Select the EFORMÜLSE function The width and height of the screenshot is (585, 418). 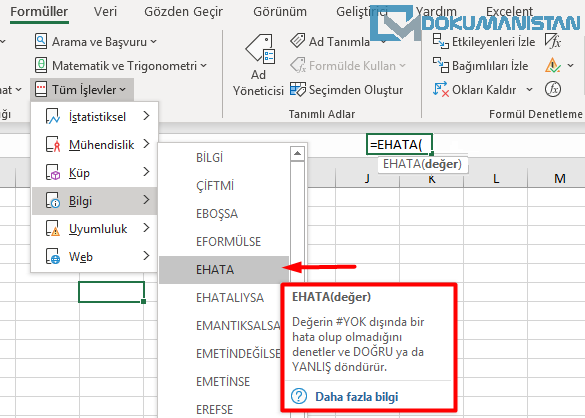224,241
